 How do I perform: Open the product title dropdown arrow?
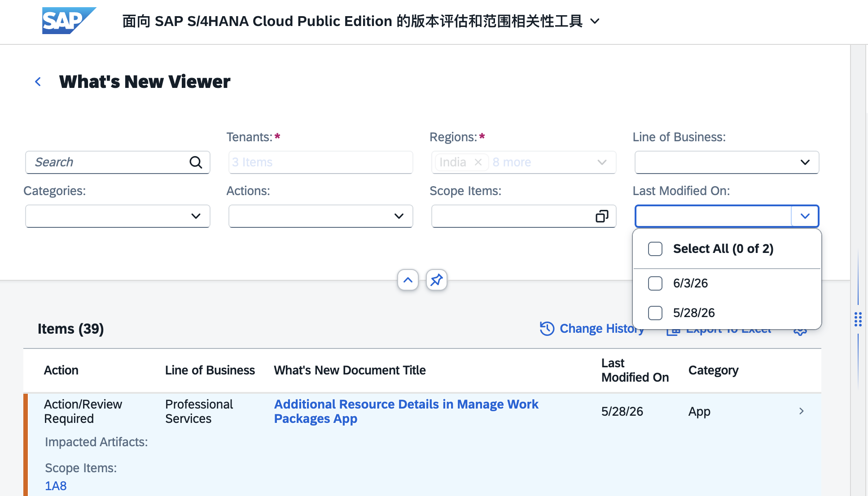point(595,21)
